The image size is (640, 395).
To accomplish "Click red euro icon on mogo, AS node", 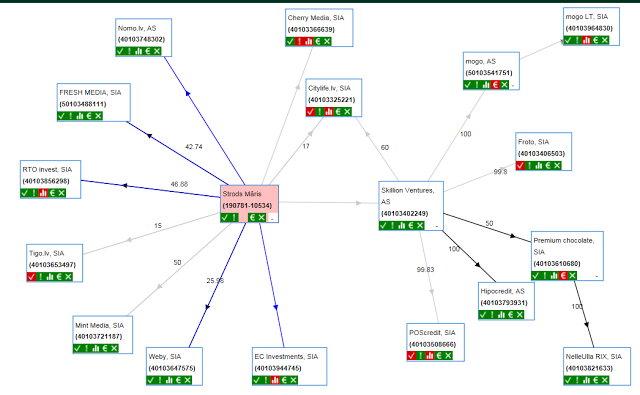I will (x=495, y=85).
